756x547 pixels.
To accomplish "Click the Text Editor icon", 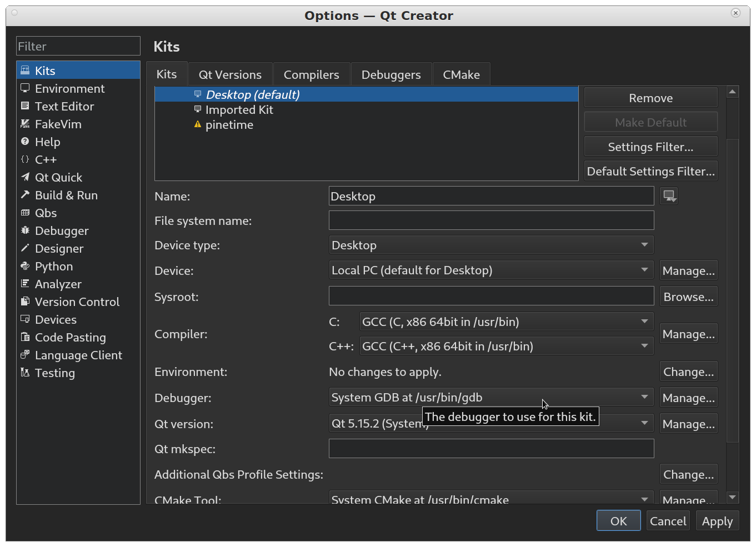I will tap(25, 106).
